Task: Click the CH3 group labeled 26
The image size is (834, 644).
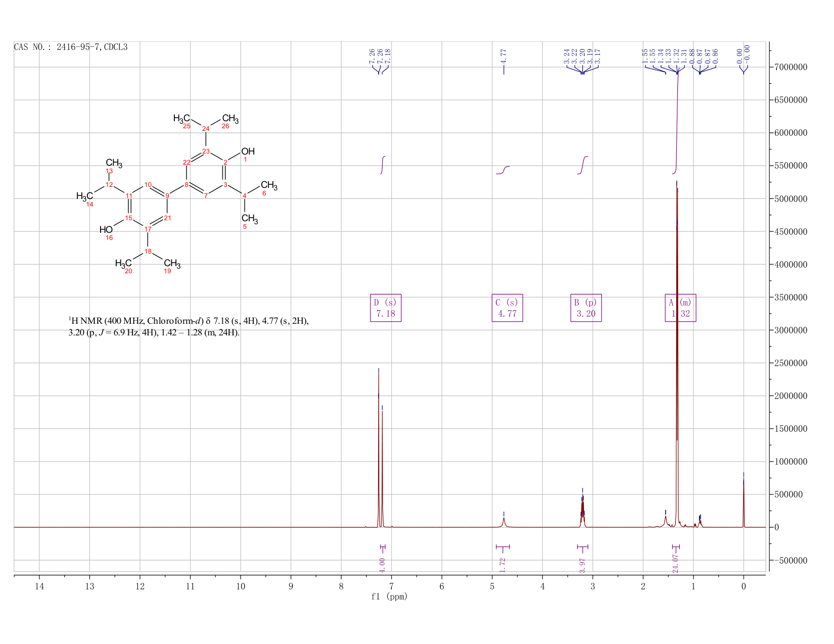Action: tap(230, 119)
